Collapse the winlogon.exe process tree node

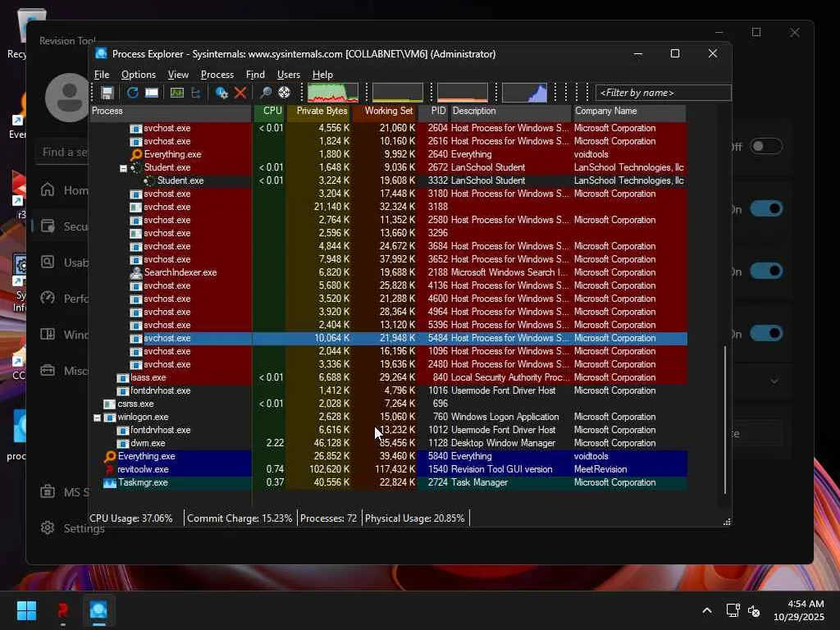pos(97,418)
